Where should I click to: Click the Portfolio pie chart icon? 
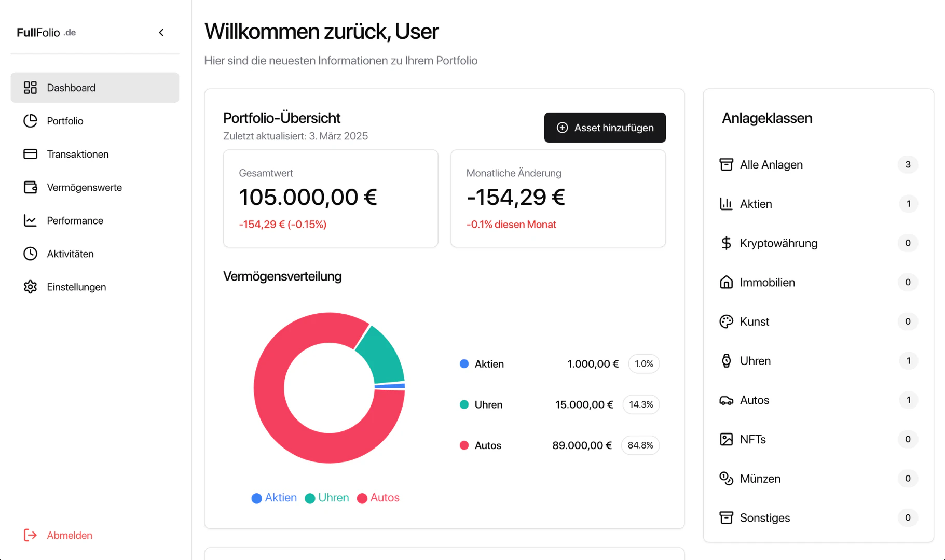(x=30, y=121)
